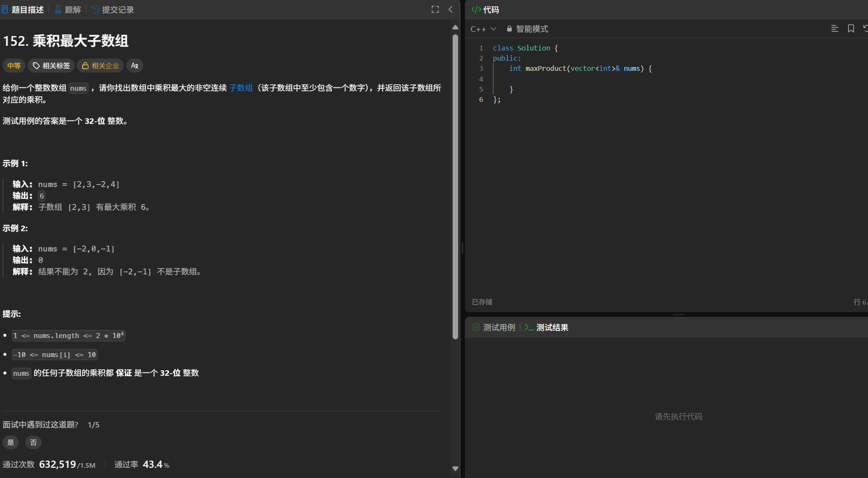The height and width of the screenshot is (478, 868).
Task: Answer 是 to the interview question
Action: click(x=11, y=442)
